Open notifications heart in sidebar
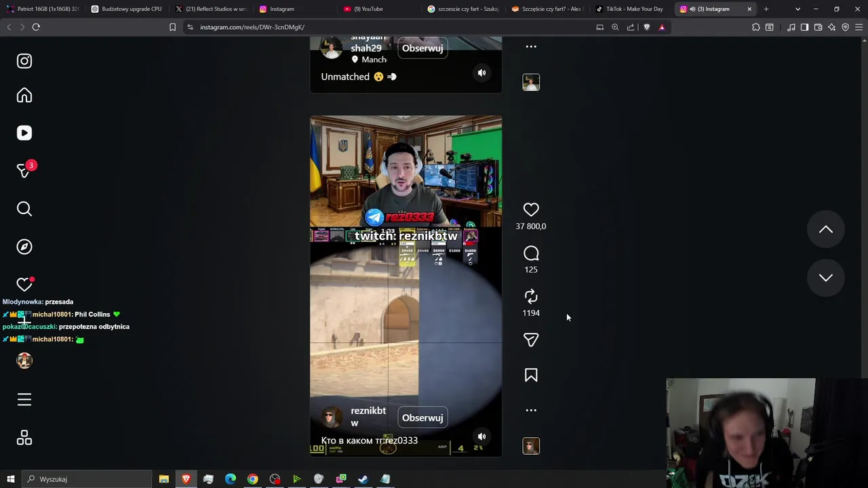This screenshot has width=868, height=488. point(24,285)
